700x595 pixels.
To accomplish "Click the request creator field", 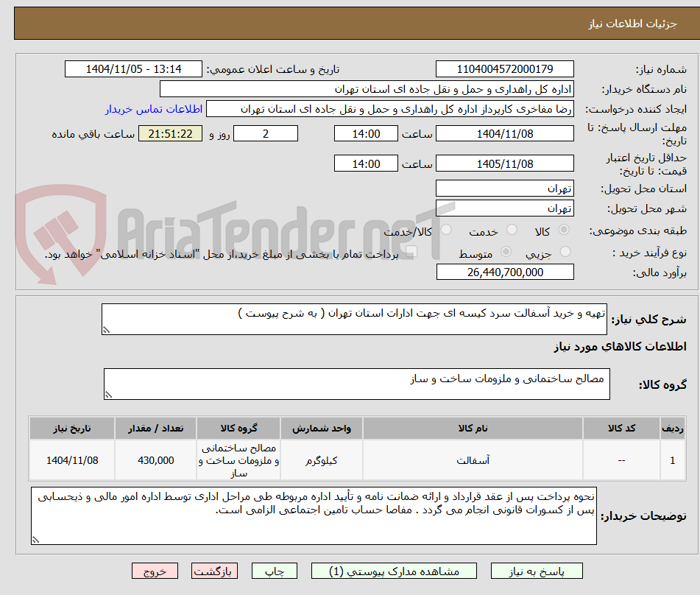I will [x=389, y=109].
